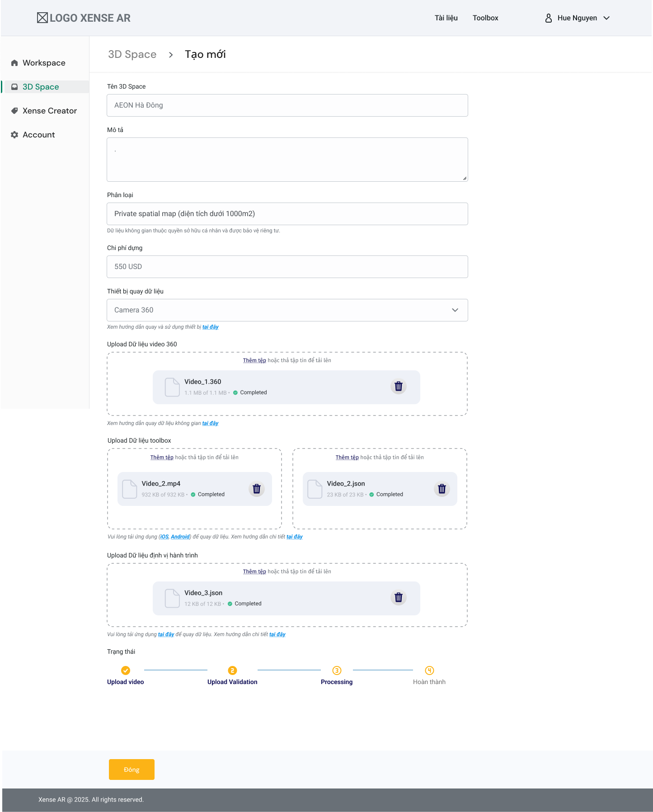Click the Tên 3D Space input field
This screenshot has height=812, width=653.
[x=287, y=105]
